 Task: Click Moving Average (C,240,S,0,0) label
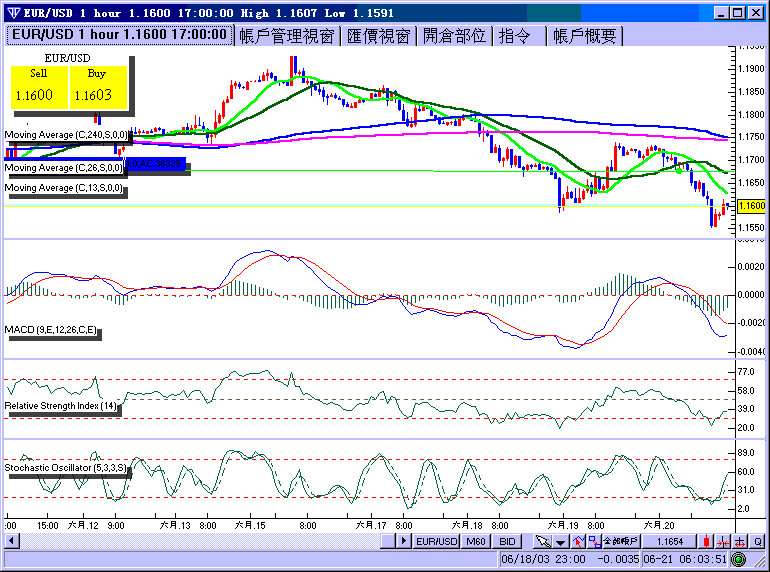[66, 135]
